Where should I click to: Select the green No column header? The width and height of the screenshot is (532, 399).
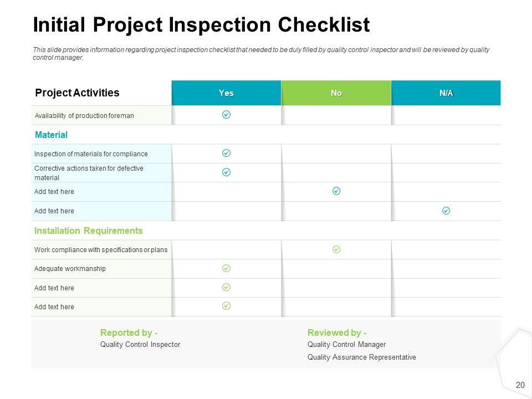click(336, 93)
